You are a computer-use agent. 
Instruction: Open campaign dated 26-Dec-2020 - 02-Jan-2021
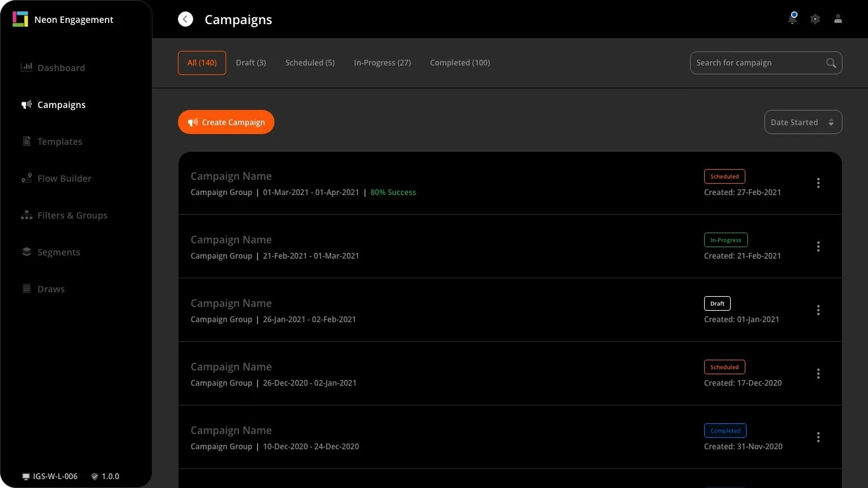[x=510, y=374]
